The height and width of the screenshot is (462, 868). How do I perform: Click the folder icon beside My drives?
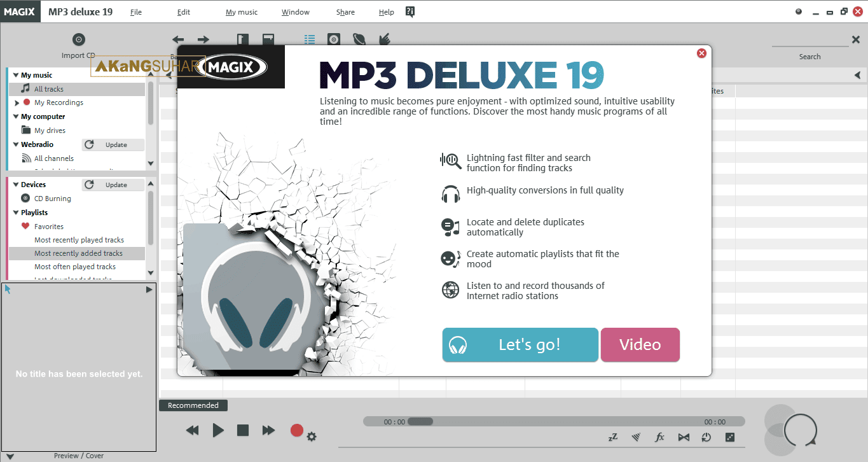(x=26, y=130)
